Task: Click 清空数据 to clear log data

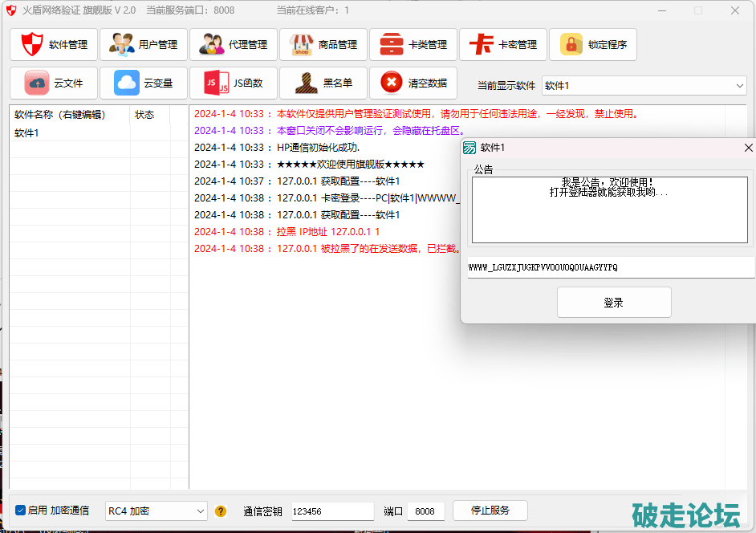Action: click(x=413, y=83)
